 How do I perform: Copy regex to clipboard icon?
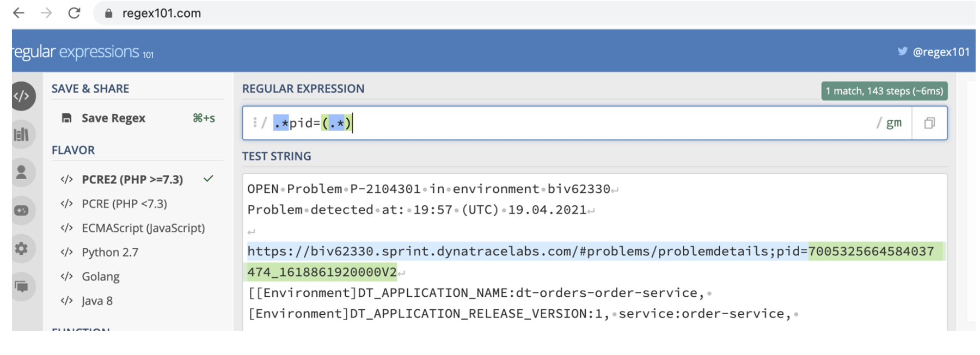click(x=929, y=123)
